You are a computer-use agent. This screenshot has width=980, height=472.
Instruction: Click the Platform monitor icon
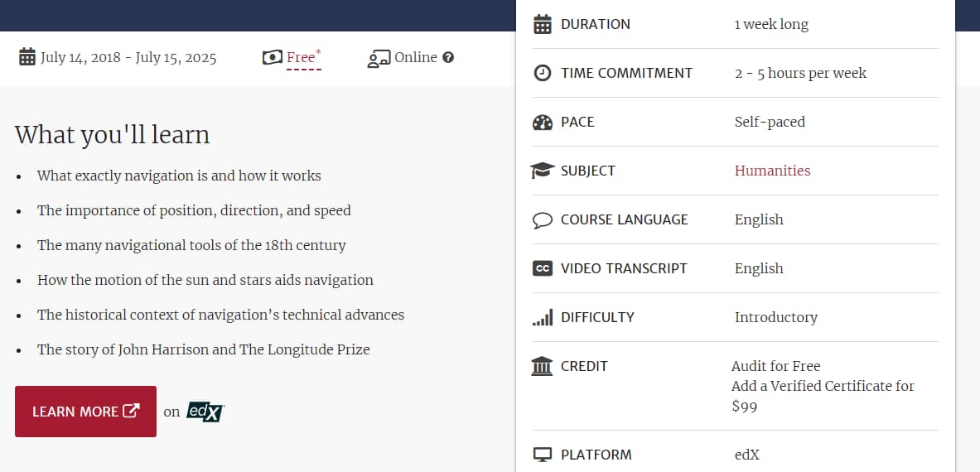coord(543,455)
